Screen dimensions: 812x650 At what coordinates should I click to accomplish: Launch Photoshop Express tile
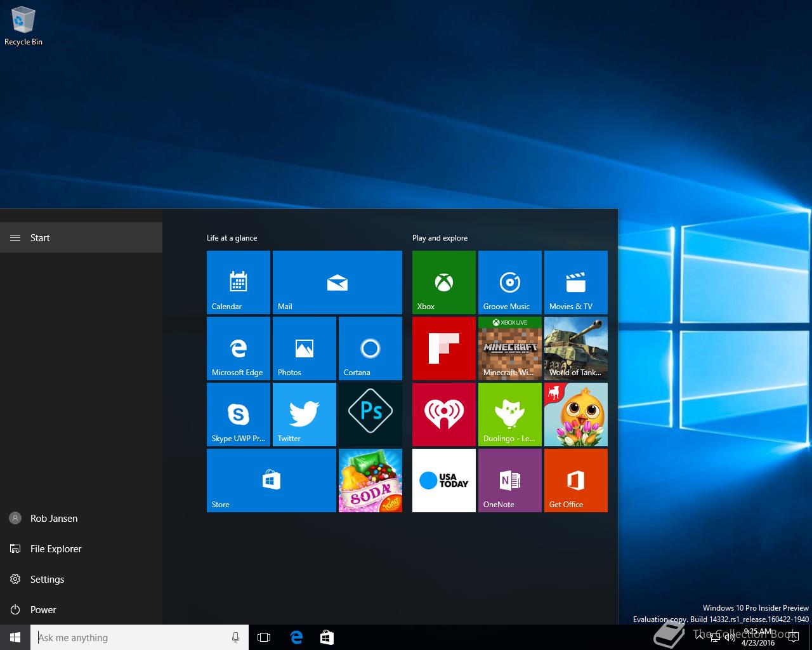pos(370,415)
